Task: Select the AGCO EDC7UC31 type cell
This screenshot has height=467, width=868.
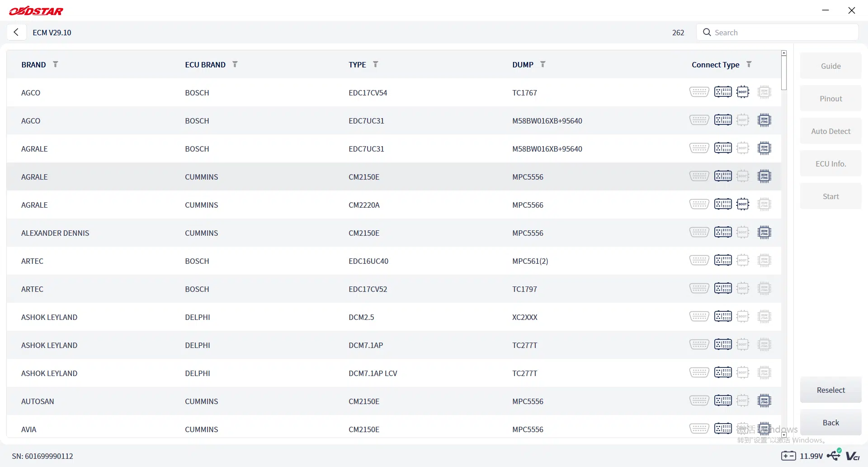Action: (x=366, y=121)
